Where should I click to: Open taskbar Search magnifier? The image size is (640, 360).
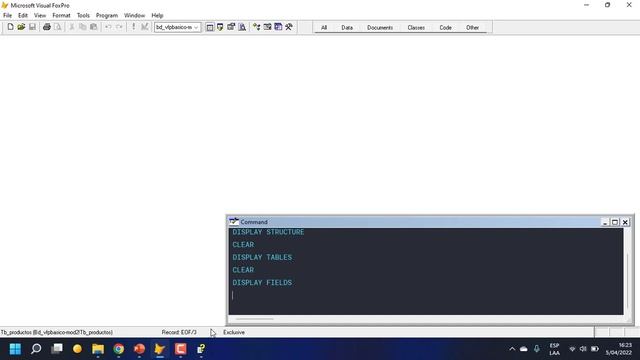tap(36, 349)
